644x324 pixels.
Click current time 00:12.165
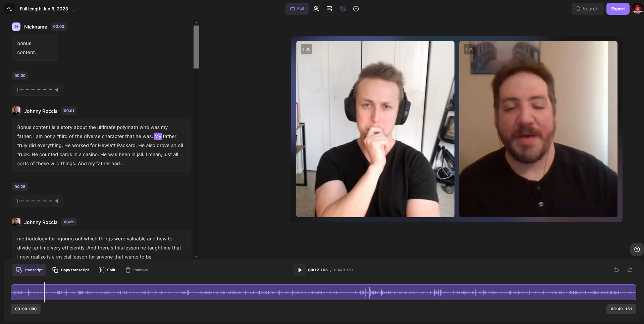coord(318,270)
